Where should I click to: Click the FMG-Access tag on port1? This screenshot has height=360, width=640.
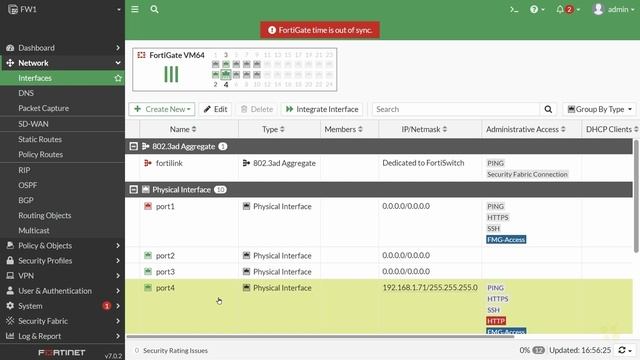coord(506,240)
